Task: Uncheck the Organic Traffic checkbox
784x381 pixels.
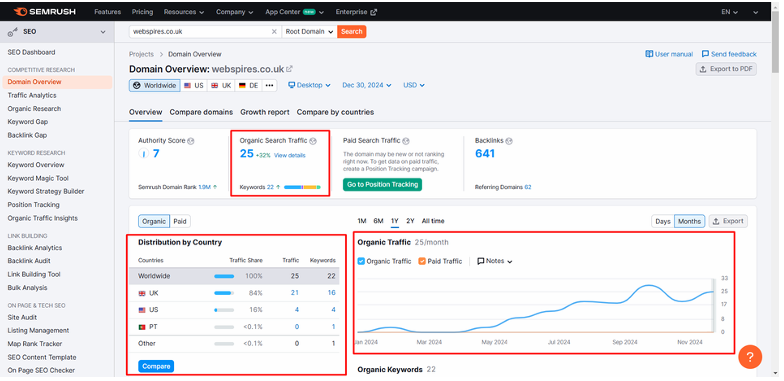Action: [362, 261]
